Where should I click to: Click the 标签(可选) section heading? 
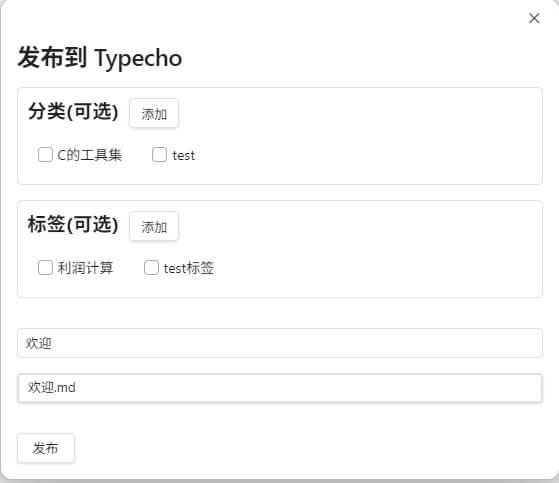click(x=73, y=224)
